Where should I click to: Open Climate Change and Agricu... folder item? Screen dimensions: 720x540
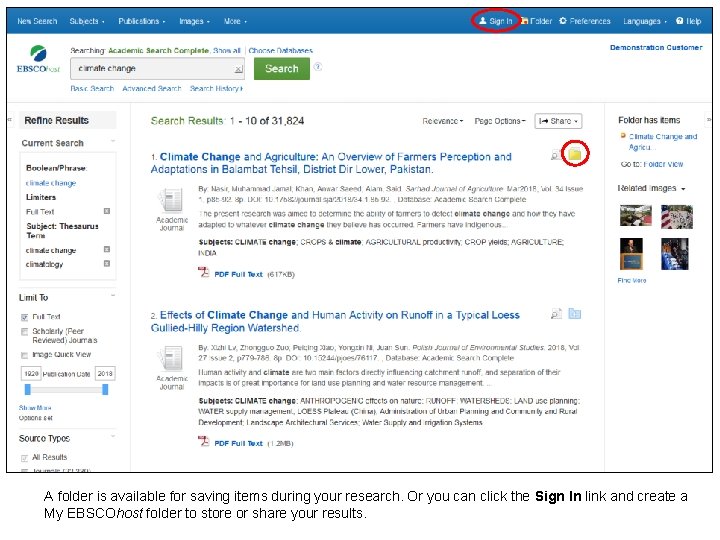click(663, 141)
